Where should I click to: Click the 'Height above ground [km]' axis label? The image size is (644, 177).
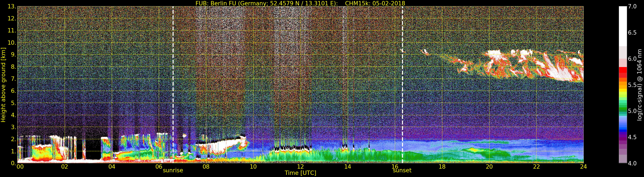coord(3,85)
